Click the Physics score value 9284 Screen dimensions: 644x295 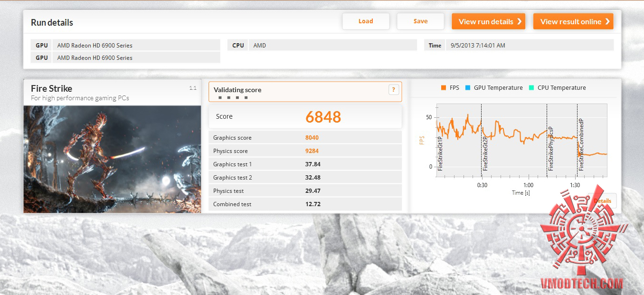click(x=312, y=151)
